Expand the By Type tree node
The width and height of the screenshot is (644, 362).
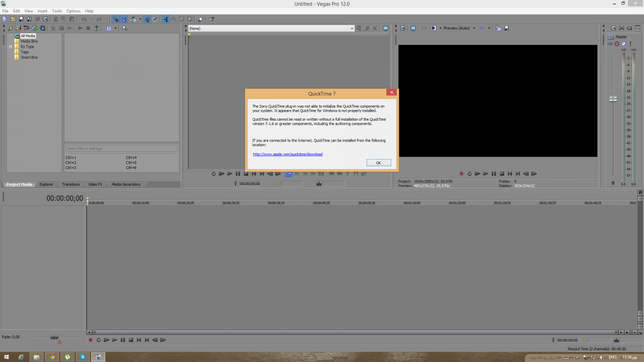coord(10,47)
